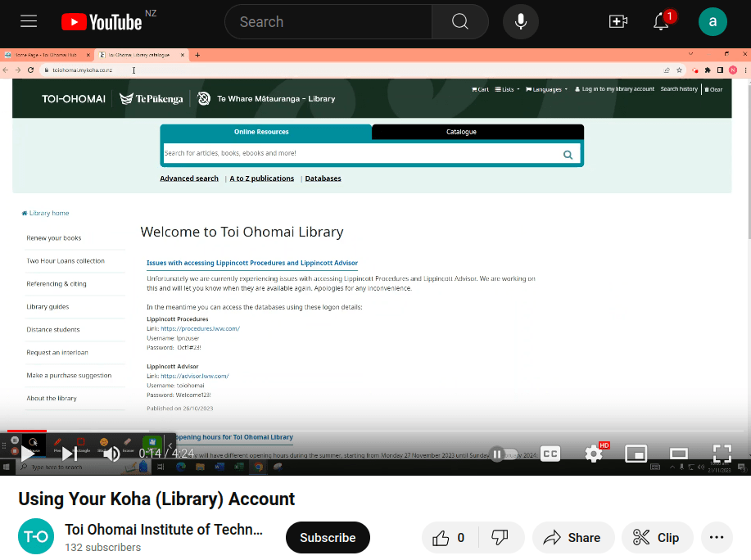Skip to next video
Screen dimensions: 751x560
[70, 454]
